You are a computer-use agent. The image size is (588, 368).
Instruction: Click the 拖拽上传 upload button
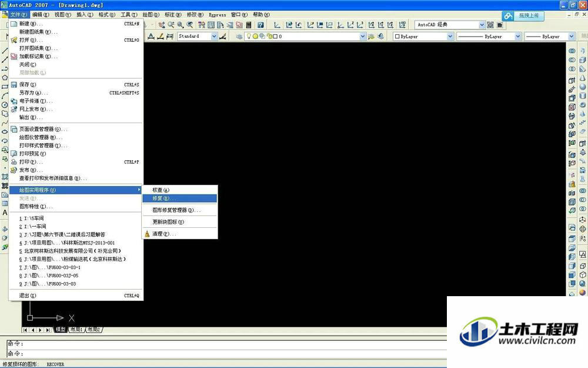click(523, 16)
